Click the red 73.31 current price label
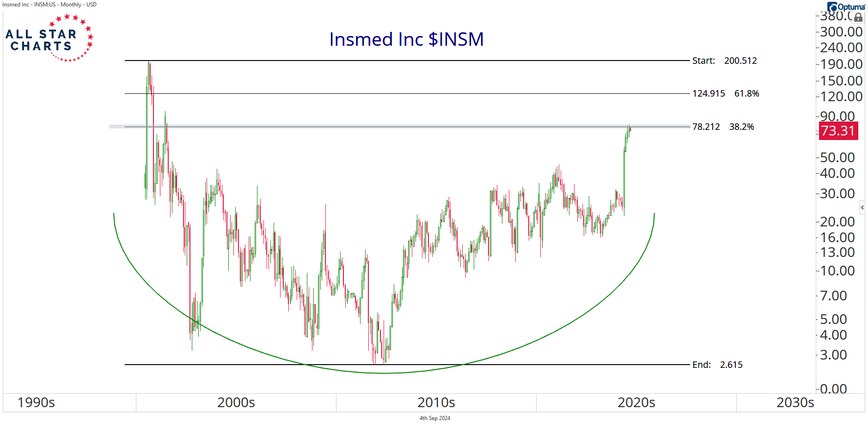This screenshot has height=427, width=868. click(x=838, y=131)
